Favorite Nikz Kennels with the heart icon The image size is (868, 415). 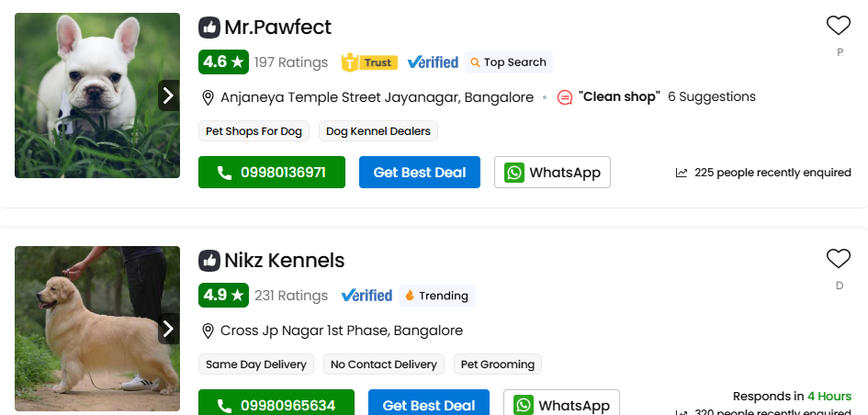tap(839, 259)
